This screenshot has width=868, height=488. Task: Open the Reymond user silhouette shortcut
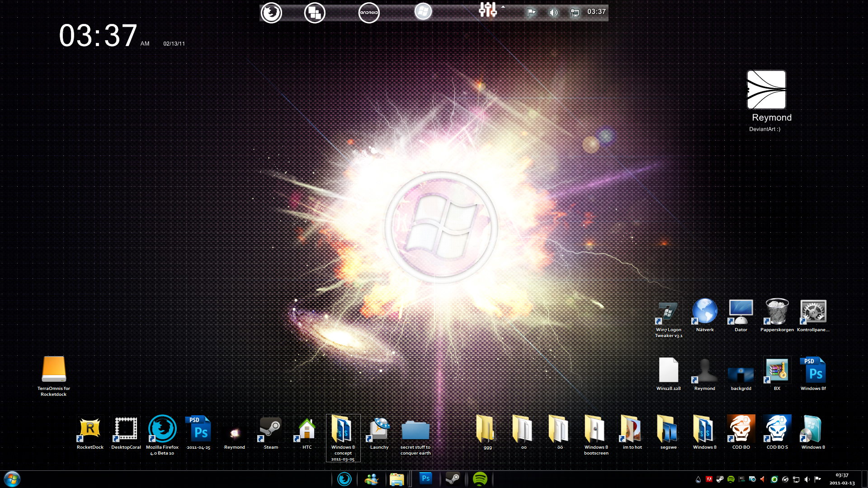(705, 371)
